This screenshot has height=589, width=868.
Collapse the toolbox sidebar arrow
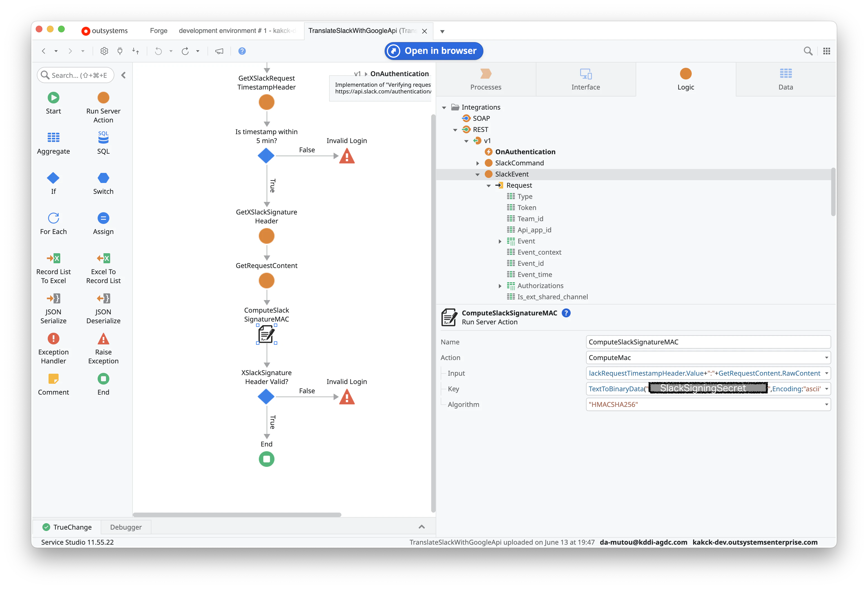[124, 75]
